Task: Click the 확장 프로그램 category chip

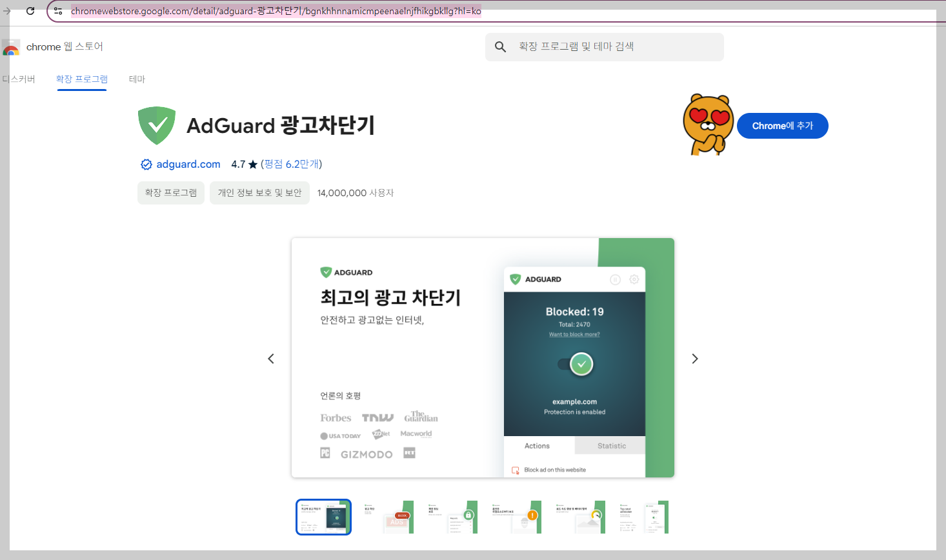Action: pyautogui.click(x=171, y=193)
